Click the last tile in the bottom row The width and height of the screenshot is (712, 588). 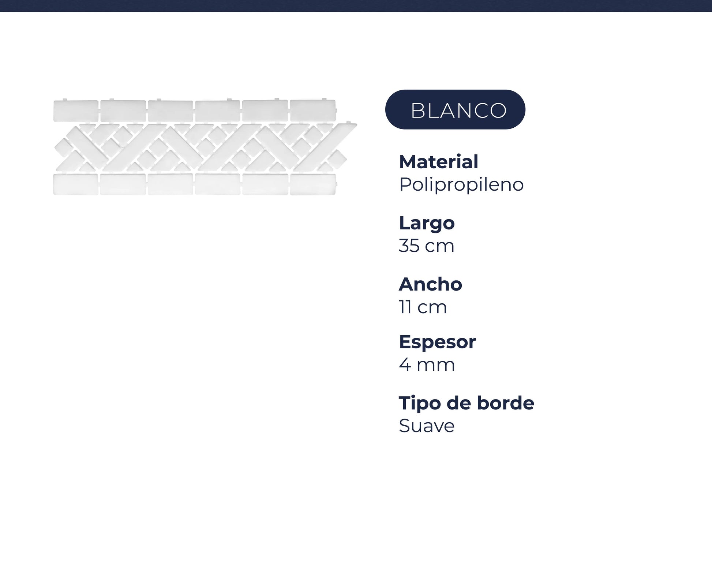pyautogui.click(x=313, y=184)
